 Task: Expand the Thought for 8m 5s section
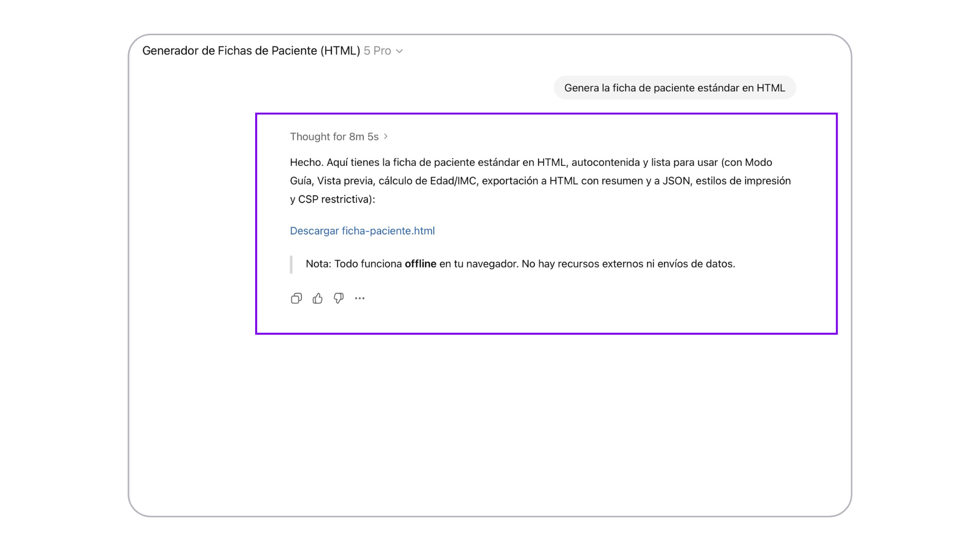click(334, 137)
